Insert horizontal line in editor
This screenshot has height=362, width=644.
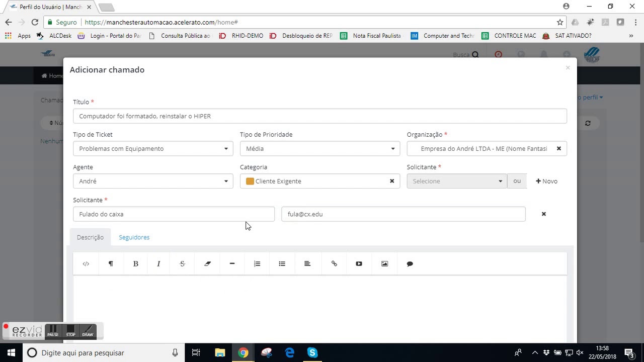coord(232,263)
